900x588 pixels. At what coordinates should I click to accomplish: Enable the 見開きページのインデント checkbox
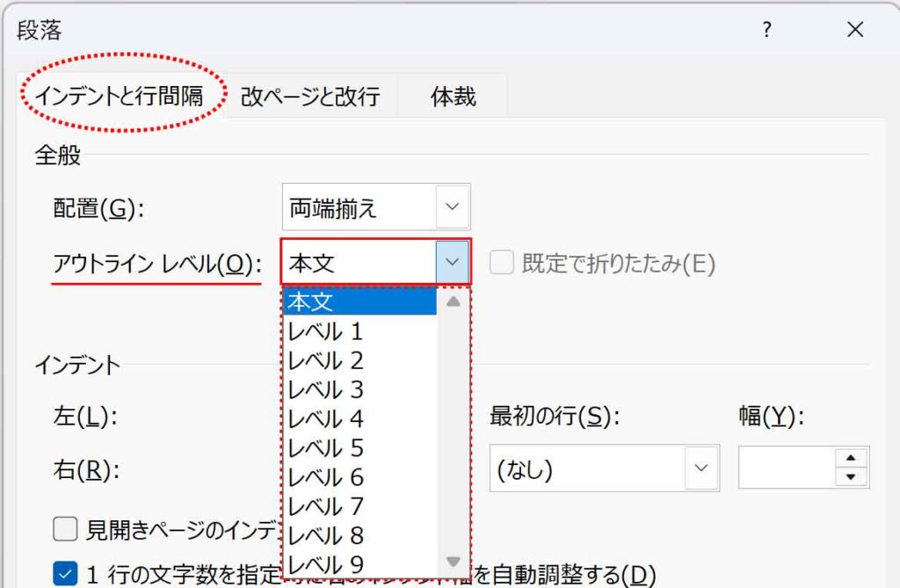[65, 528]
